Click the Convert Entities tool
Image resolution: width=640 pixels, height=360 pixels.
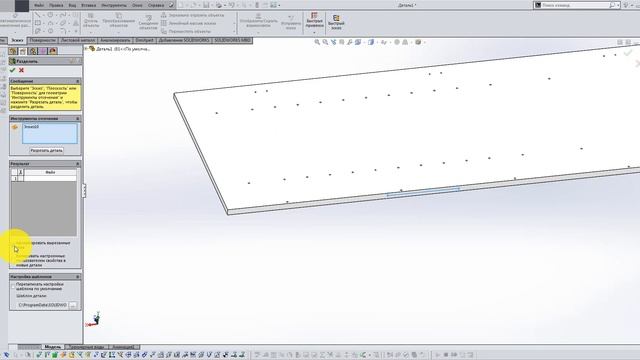click(x=118, y=20)
